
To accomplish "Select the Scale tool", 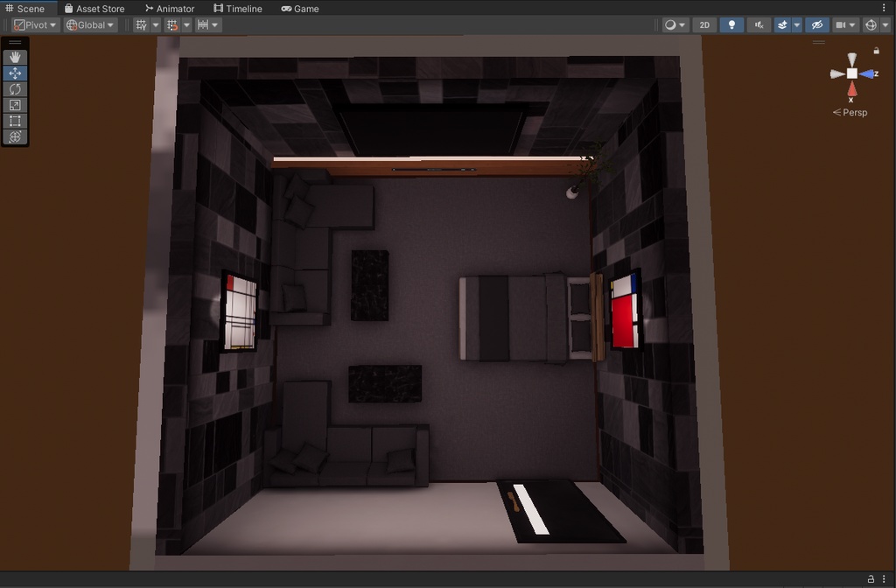I will tap(14, 105).
